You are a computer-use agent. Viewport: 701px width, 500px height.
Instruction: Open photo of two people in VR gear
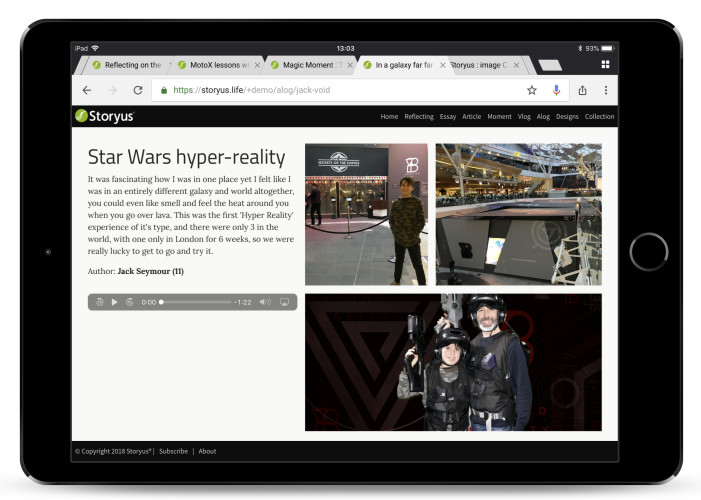click(x=453, y=362)
